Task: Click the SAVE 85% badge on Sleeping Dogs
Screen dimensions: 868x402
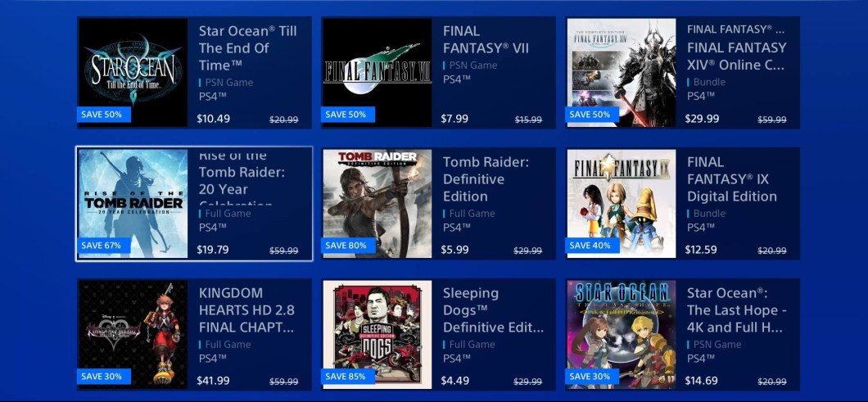Action: tap(348, 377)
